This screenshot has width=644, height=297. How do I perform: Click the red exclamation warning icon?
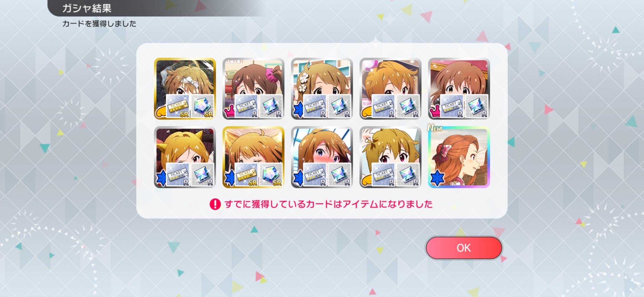tap(215, 204)
